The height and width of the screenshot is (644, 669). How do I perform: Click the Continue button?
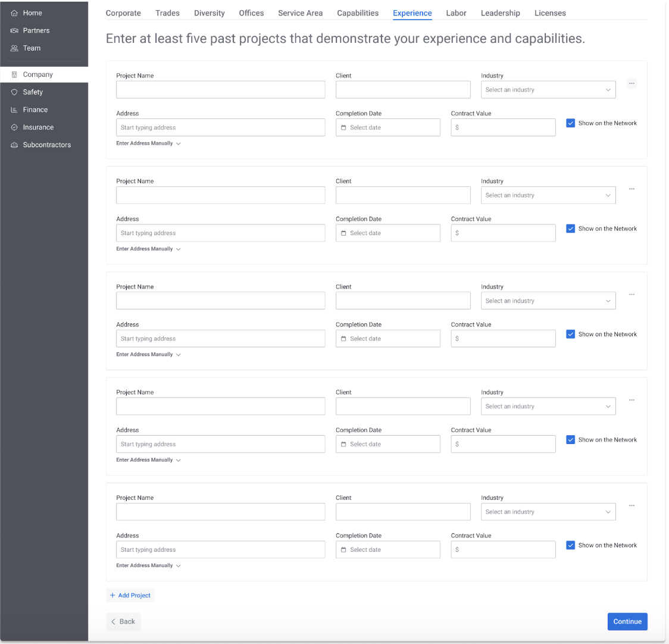(627, 621)
